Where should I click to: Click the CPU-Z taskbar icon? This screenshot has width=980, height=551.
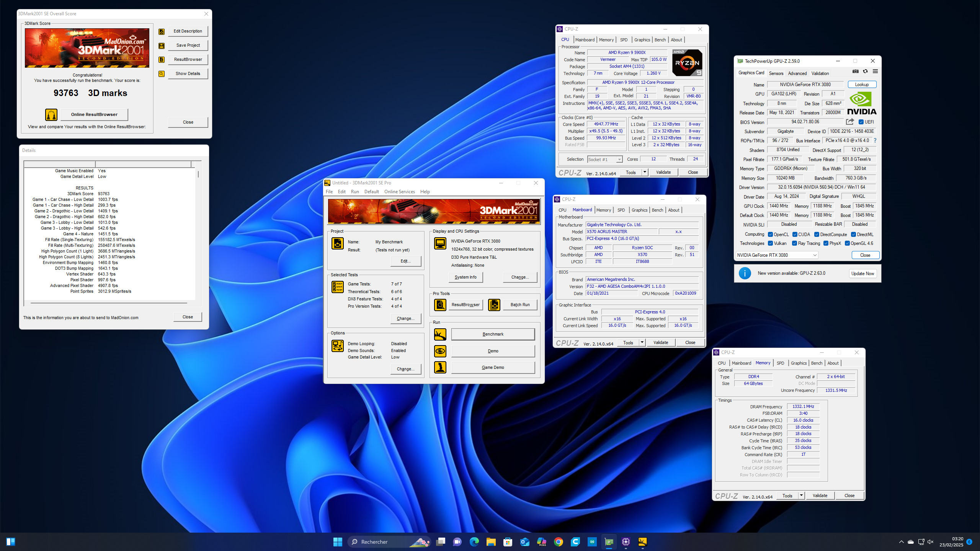coord(626,542)
